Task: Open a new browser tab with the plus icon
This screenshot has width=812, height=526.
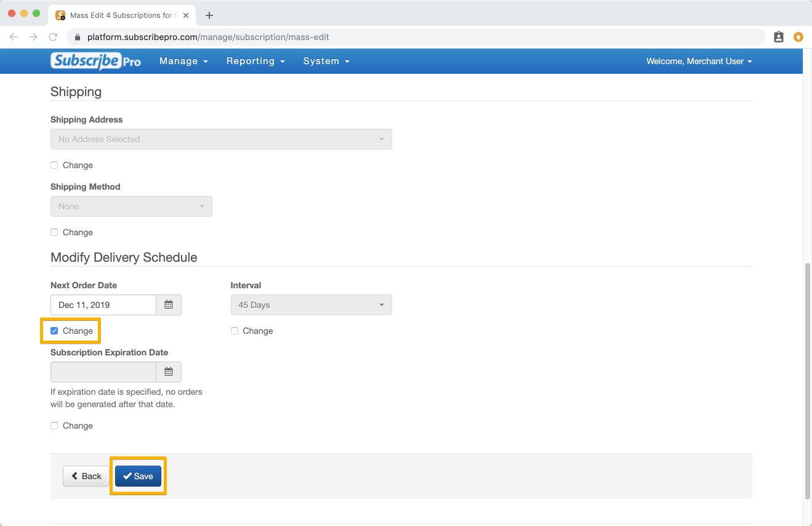Action: point(209,15)
